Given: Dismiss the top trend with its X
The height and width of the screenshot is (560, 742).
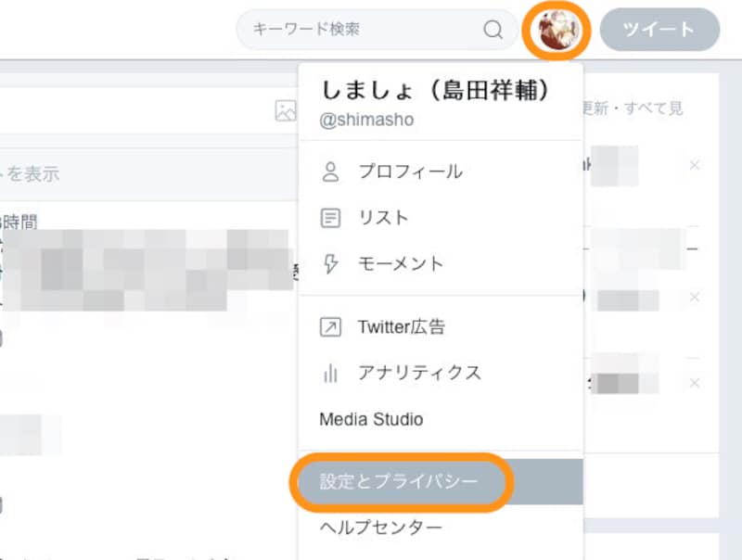Looking at the screenshot, I should pos(696,166).
